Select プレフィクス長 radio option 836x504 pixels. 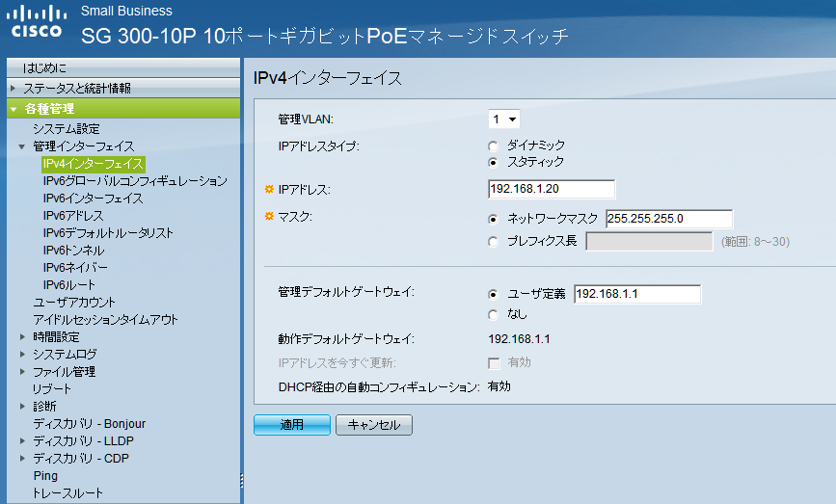(493, 242)
